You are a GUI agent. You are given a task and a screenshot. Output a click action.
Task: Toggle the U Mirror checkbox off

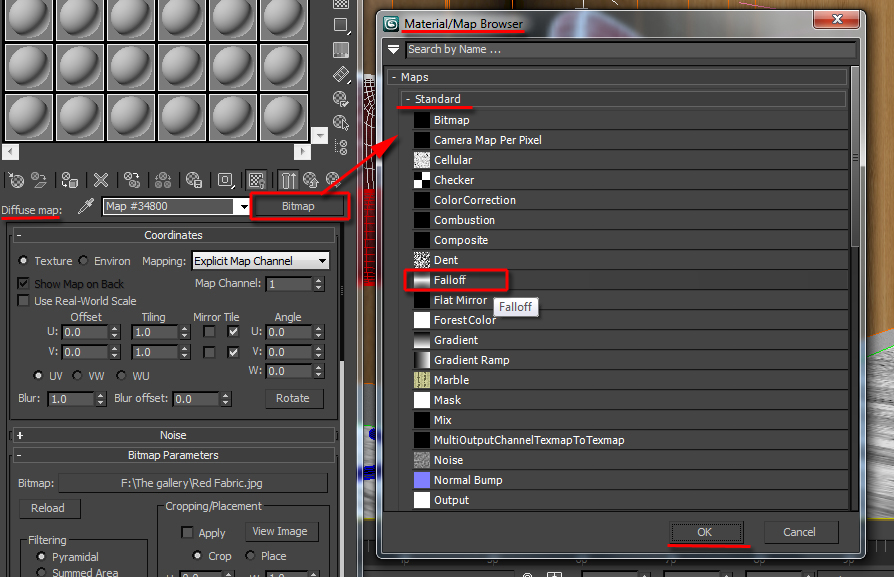click(x=210, y=332)
